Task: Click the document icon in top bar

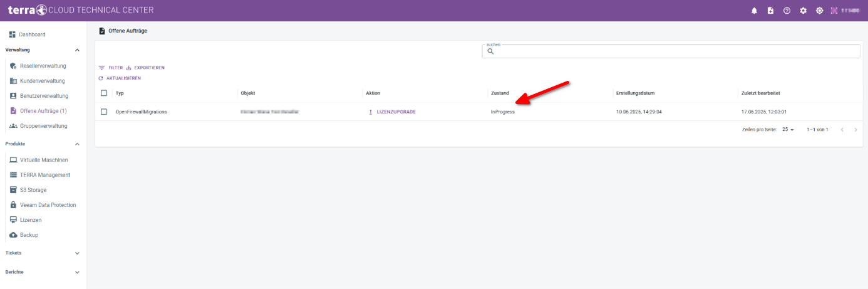Action: click(x=770, y=11)
